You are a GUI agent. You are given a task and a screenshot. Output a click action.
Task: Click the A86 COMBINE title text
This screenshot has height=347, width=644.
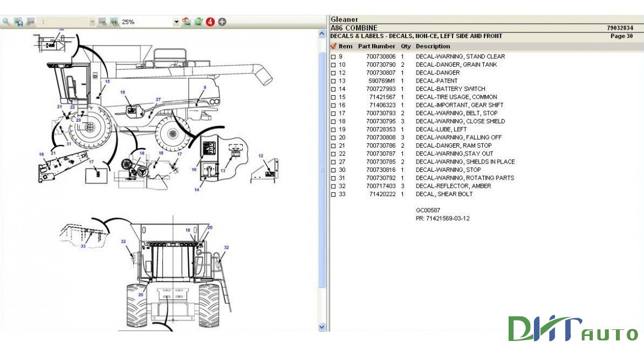pyautogui.click(x=353, y=28)
